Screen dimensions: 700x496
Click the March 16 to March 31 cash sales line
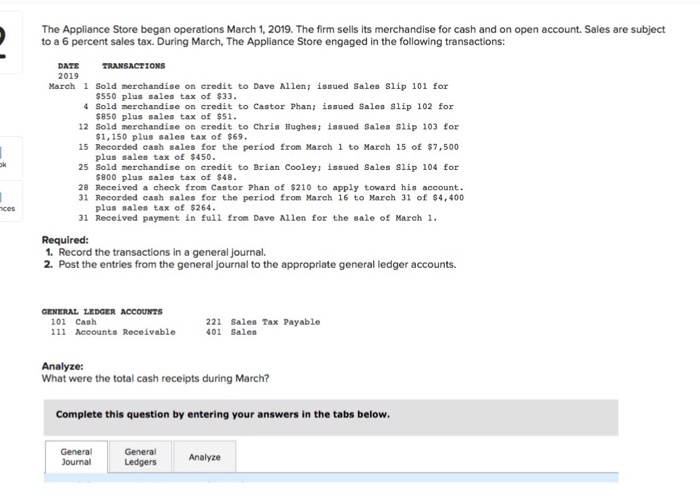coord(271,203)
